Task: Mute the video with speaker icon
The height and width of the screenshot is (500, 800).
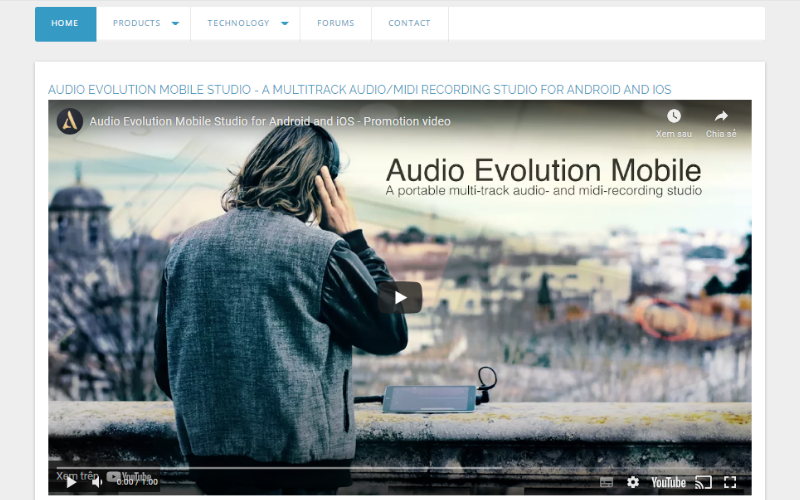Action: click(97, 482)
